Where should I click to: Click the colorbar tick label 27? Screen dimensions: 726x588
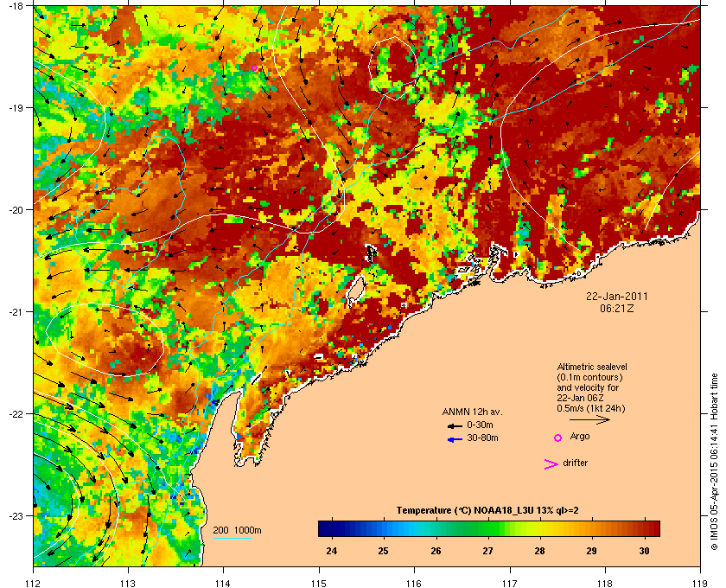(487, 551)
